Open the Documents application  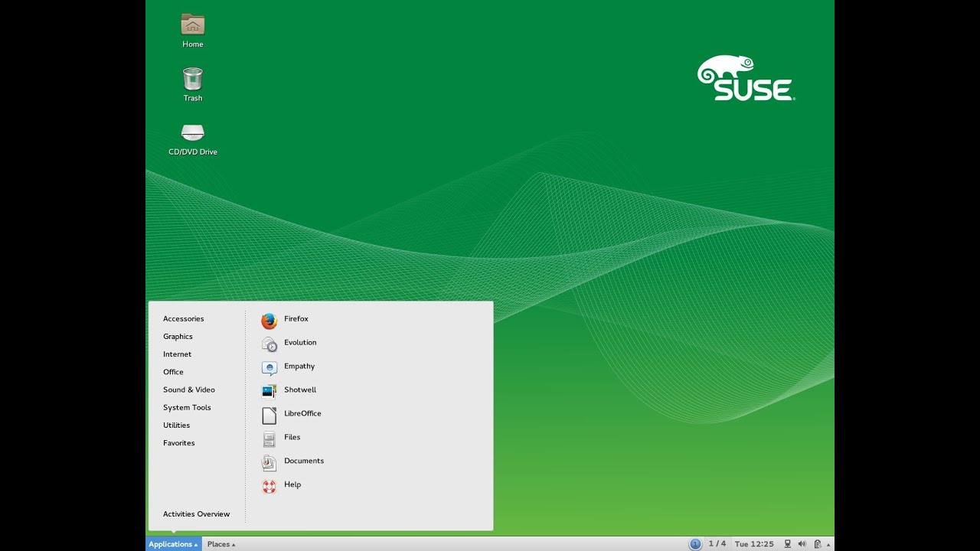pos(292,461)
